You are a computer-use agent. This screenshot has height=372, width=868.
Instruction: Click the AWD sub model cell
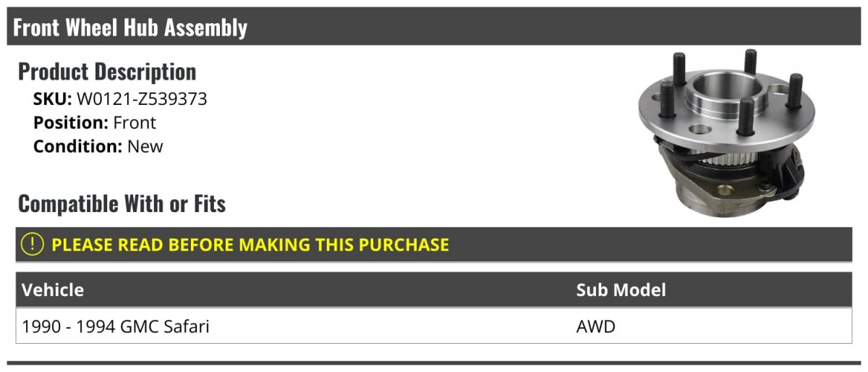pos(596,326)
